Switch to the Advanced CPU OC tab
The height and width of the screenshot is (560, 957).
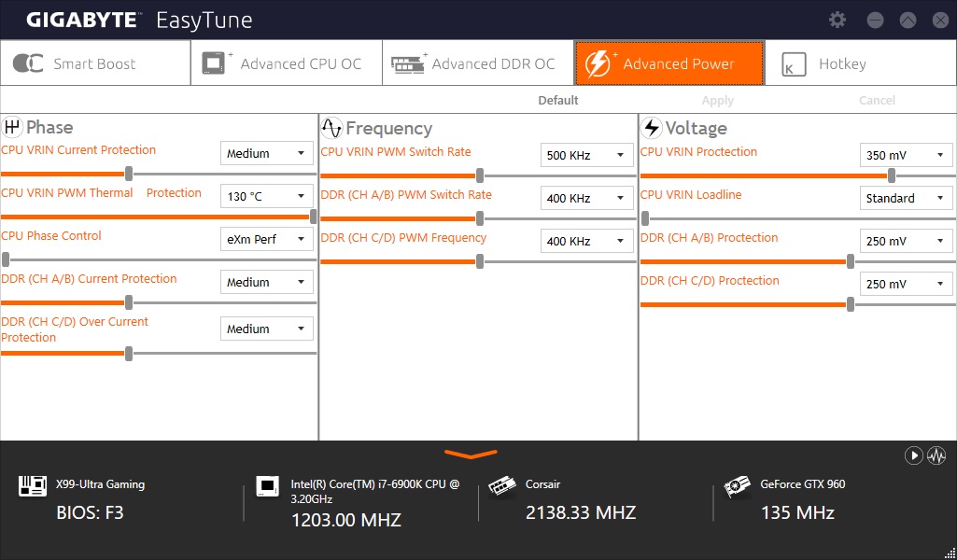point(287,63)
